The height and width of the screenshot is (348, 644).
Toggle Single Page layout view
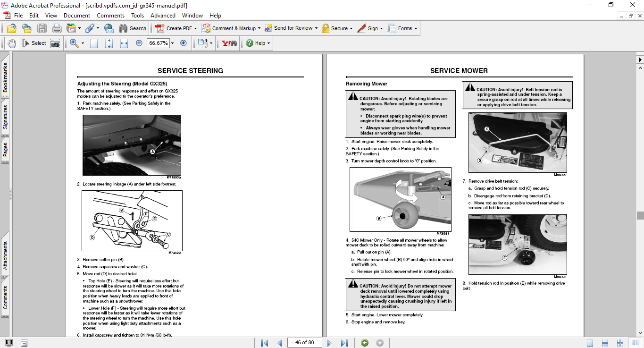pyautogui.click(x=590, y=343)
